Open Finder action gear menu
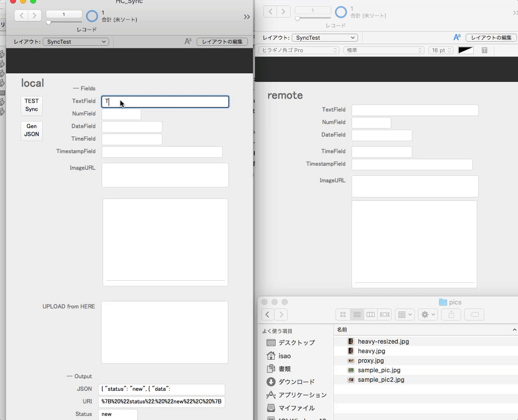This screenshot has width=518, height=420. [428, 314]
